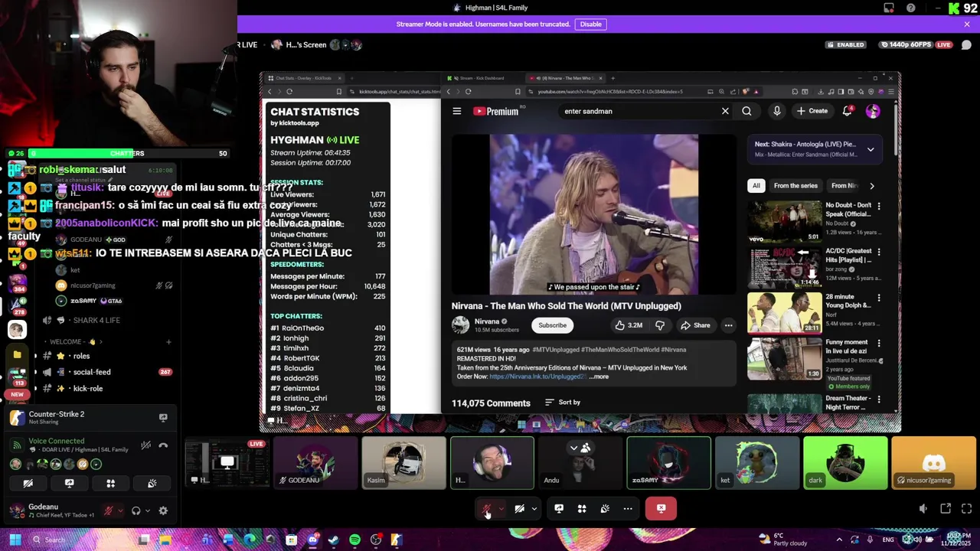Open activities icon in call controls bar
The image size is (980, 551).
click(x=582, y=509)
